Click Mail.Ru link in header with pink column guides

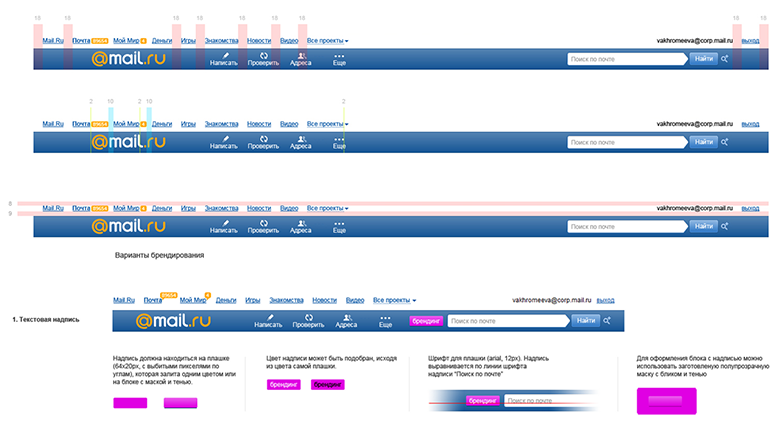click(53, 40)
